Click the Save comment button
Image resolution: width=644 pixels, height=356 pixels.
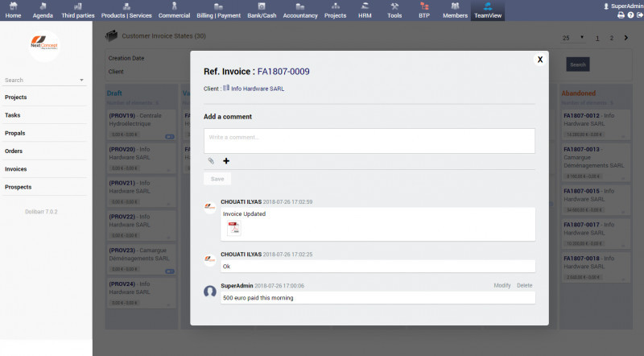(x=217, y=179)
